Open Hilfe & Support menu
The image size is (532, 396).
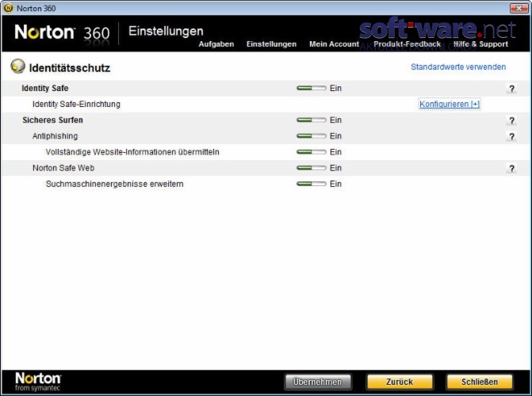(x=480, y=44)
